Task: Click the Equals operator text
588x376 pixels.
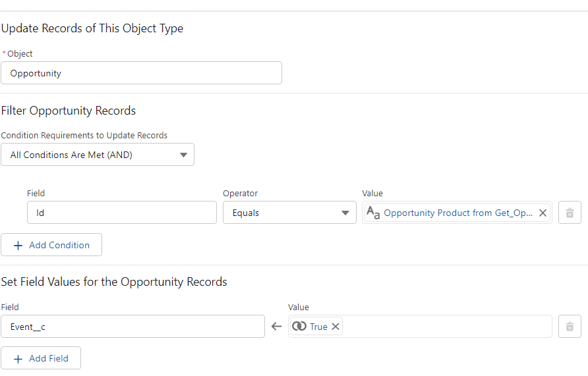Action: [x=245, y=213]
